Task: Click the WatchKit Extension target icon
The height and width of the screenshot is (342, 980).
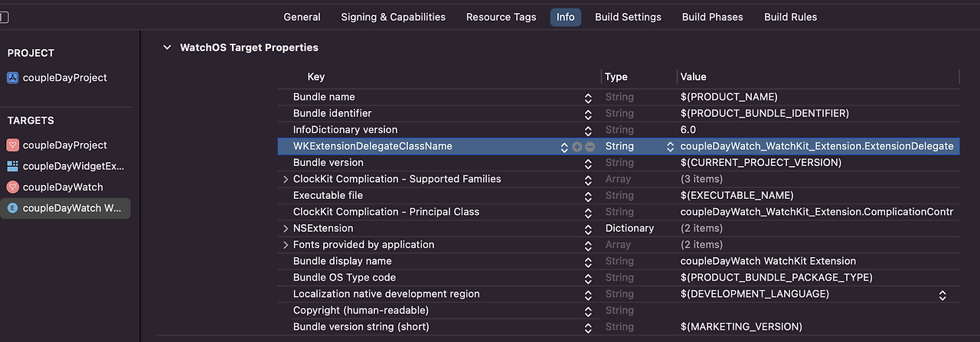Action: pyautogui.click(x=12, y=208)
